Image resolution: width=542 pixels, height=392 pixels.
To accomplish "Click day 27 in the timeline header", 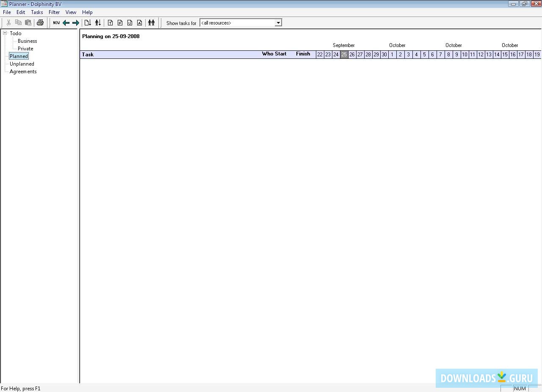I will pyautogui.click(x=360, y=55).
